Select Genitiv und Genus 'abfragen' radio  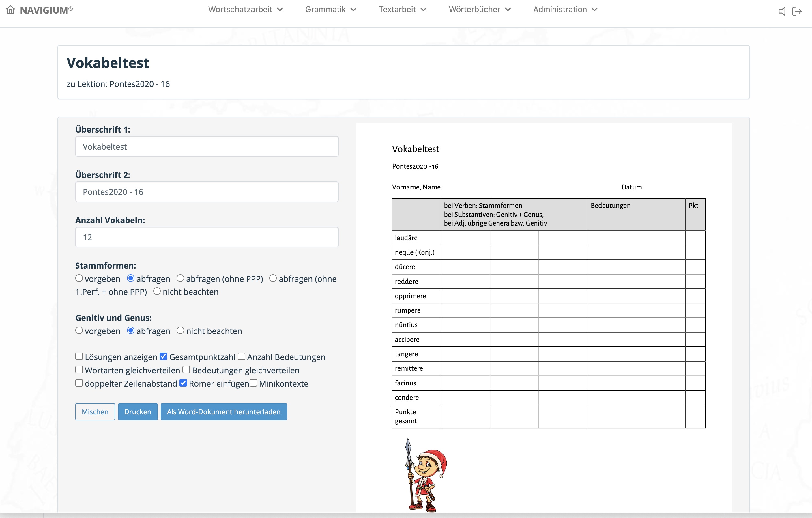pos(130,330)
